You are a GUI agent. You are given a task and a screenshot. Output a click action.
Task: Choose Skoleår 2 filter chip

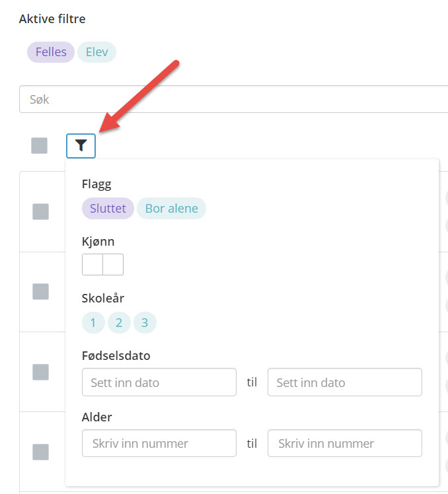[119, 322]
